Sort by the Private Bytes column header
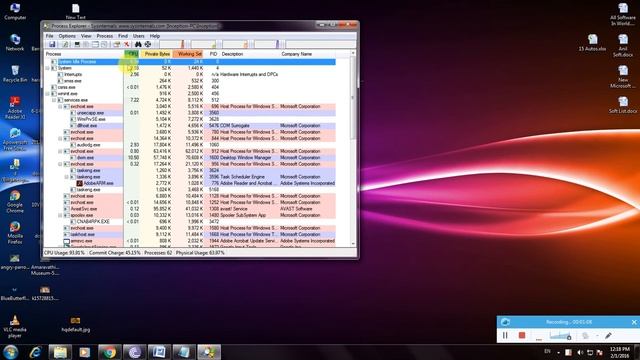 [x=156, y=54]
